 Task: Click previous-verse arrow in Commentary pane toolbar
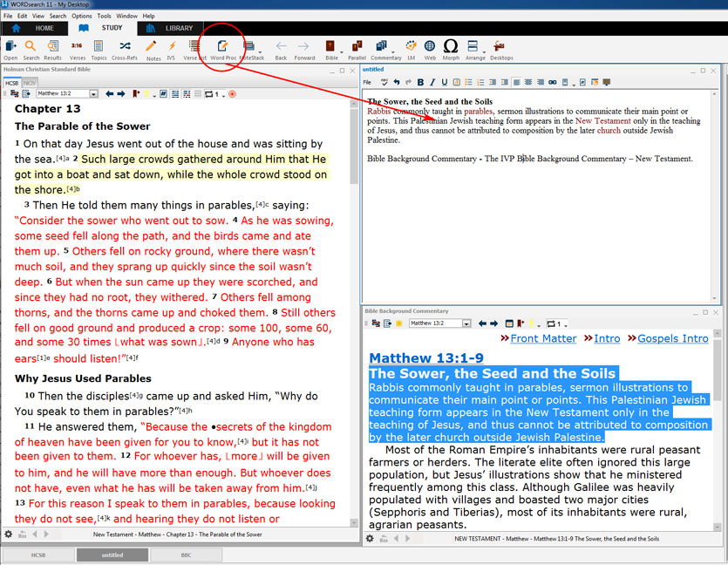tap(482, 323)
